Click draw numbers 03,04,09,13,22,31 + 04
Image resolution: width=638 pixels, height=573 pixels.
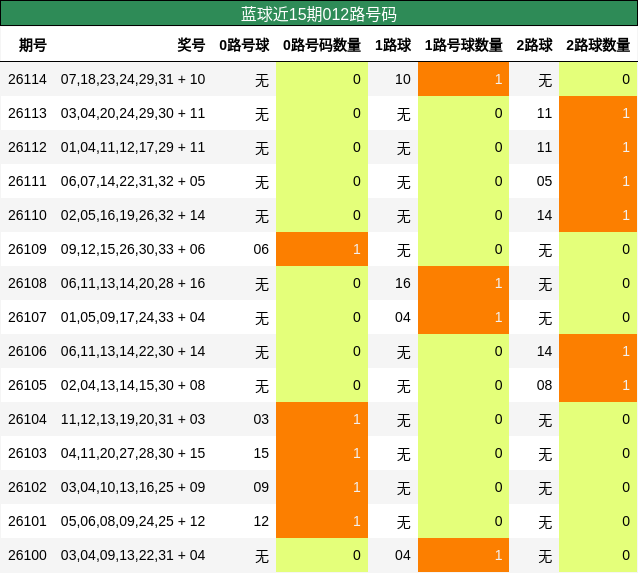[x=133, y=555]
